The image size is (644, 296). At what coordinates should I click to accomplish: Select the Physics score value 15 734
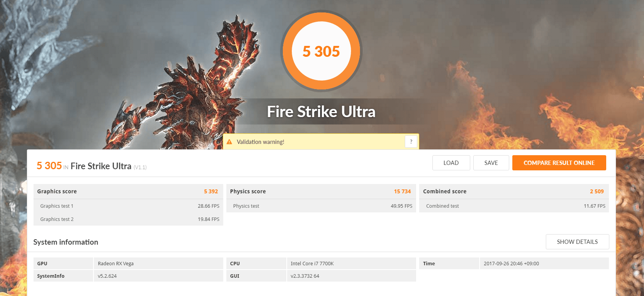(x=402, y=191)
